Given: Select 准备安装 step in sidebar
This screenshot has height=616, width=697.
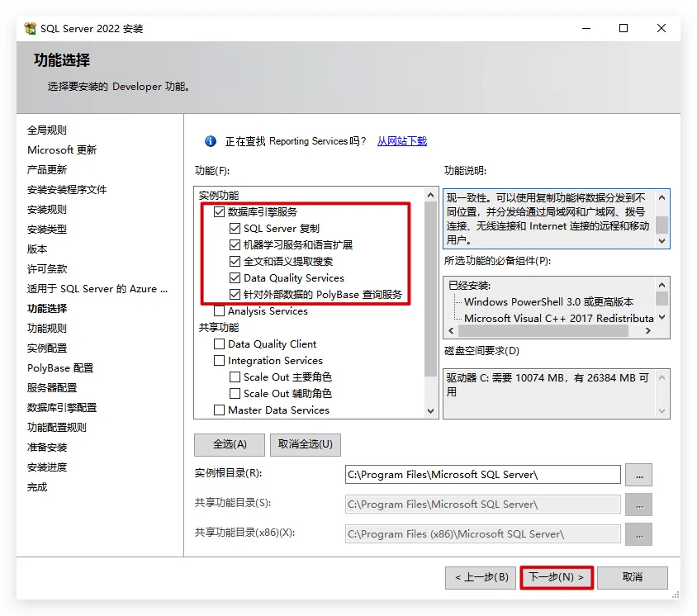Looking at the screenshot, I should [47, 447].
